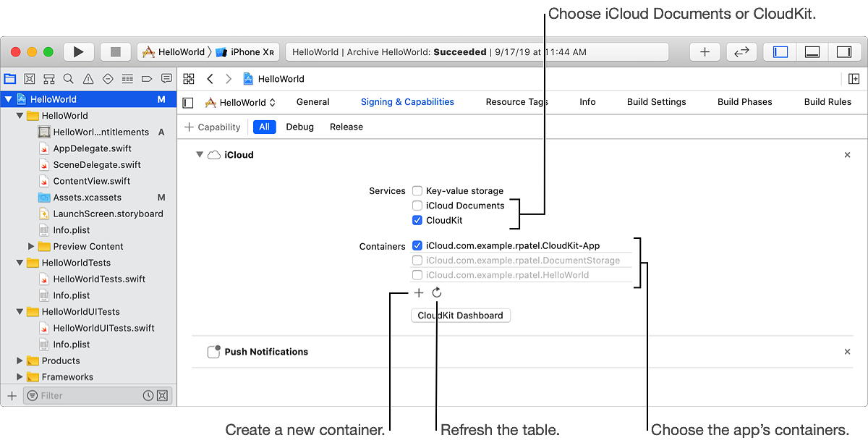Show only source-controlled files filter
Image resolution: width=868 pixels, height=443 pixels.
click(x=162, y=396)
